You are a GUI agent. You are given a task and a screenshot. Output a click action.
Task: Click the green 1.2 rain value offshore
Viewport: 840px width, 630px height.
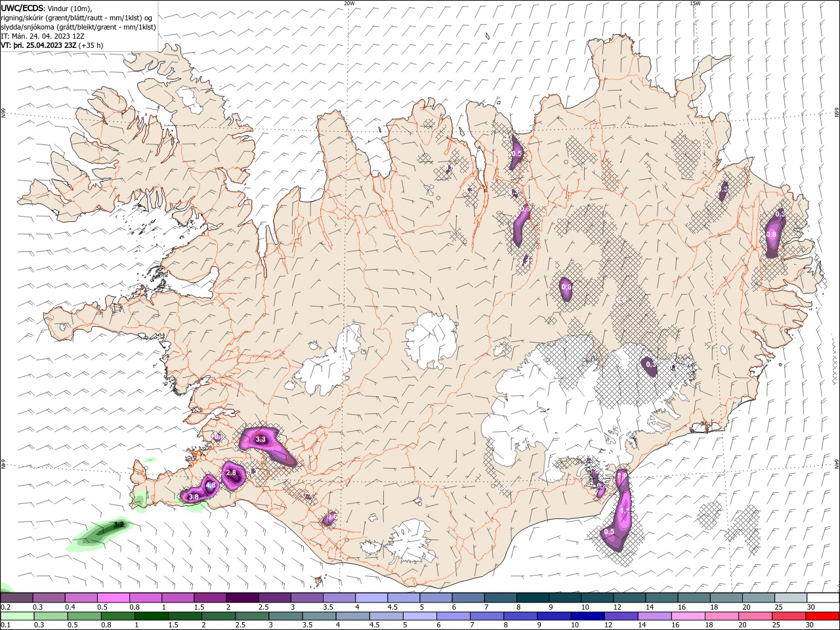tap(119, 525)
